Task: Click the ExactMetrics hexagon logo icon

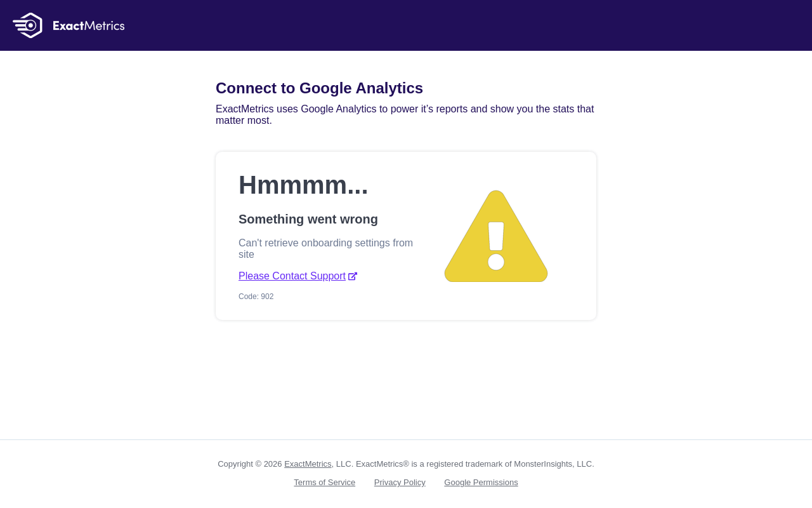Action: 28,25
